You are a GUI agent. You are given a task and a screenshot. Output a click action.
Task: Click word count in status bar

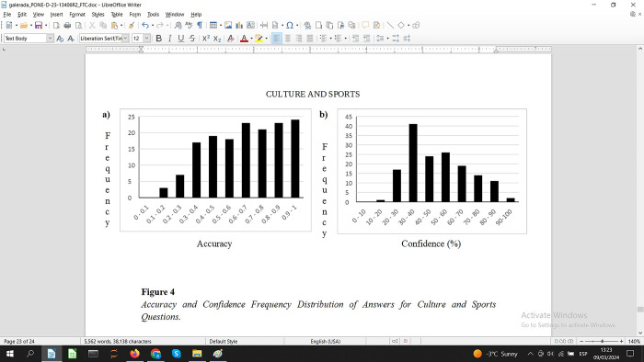tap(118, 341)
